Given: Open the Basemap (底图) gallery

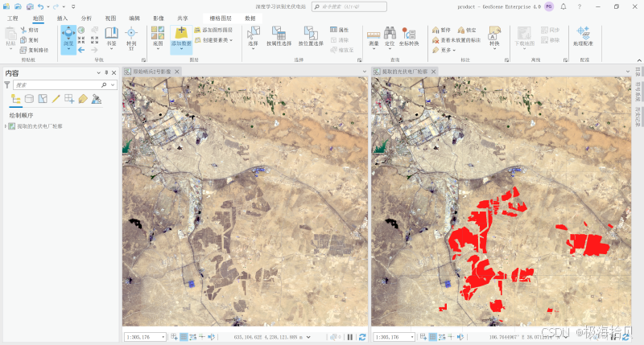Looking at the screenshot, I should [158, 37].
